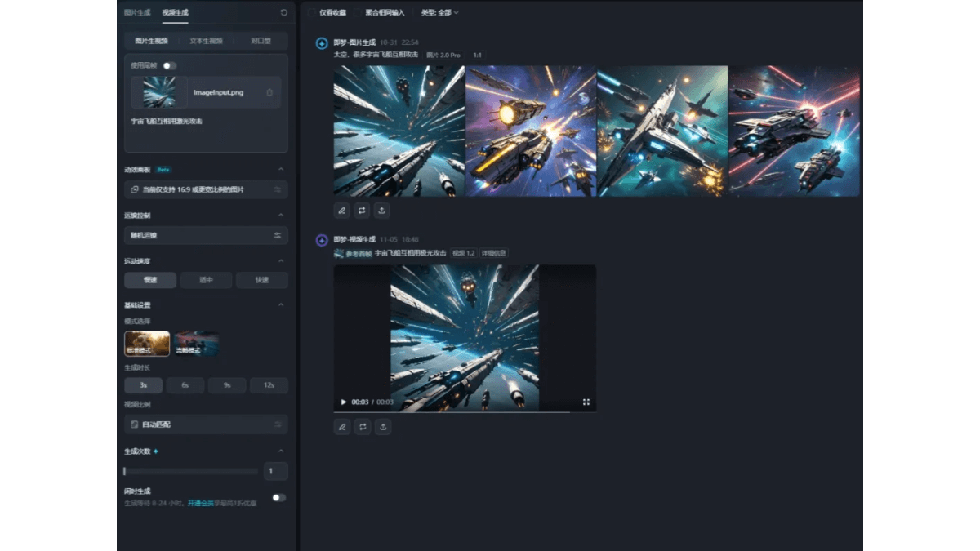This screenshot has height=551, width=980.
Task: Open the 类型: 全部 filter dropdown
Action: pos(439,12)
